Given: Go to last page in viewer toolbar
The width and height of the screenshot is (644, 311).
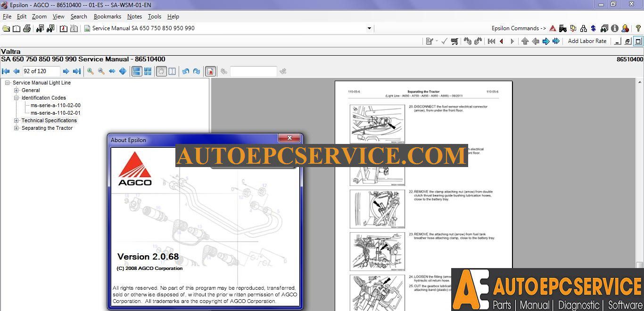Looking at the screenshot, I should tap(76, 71).
